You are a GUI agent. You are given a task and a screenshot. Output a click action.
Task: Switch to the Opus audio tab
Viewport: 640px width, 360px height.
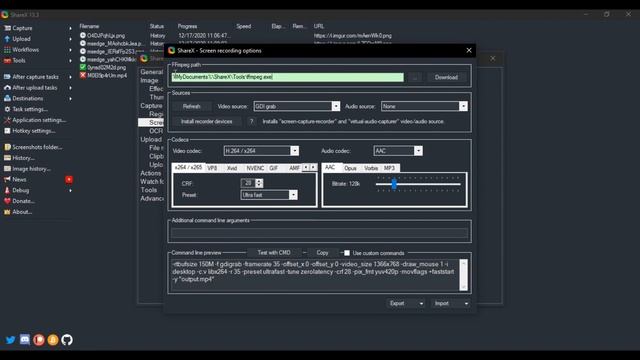350,168
